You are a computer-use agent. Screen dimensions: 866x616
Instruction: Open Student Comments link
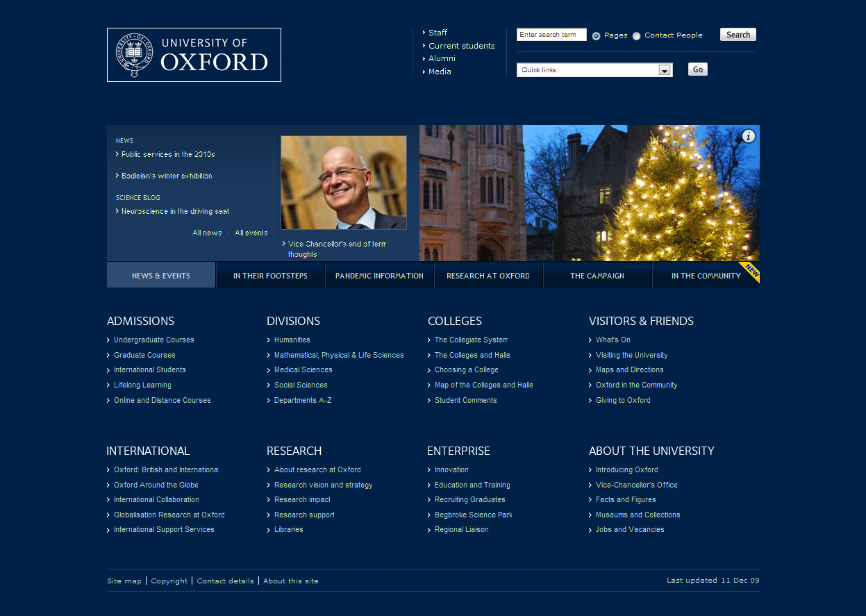pos(465,400)
